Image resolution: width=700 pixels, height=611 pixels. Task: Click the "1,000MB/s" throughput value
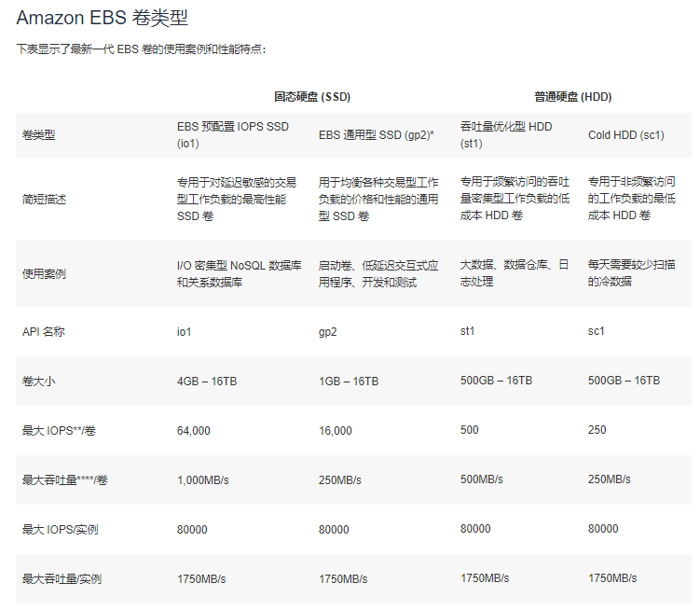202,480
